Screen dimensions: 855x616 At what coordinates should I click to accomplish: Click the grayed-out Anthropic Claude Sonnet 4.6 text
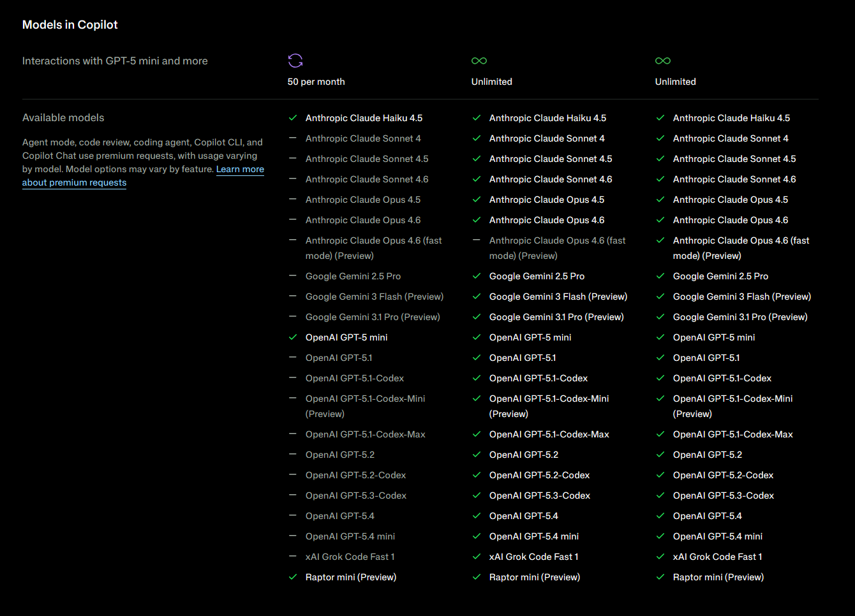click(x=367, y=179)
